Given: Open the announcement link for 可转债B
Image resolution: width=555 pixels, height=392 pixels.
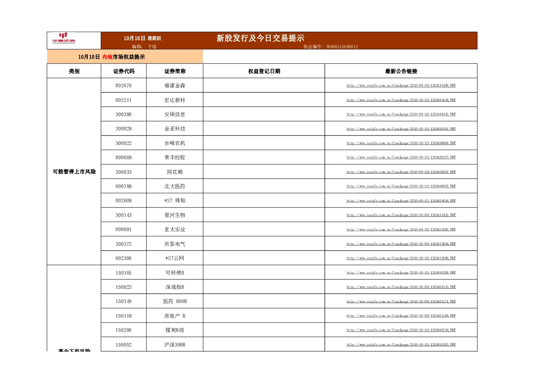Looking at the screenshot, I should coord(401,273).
